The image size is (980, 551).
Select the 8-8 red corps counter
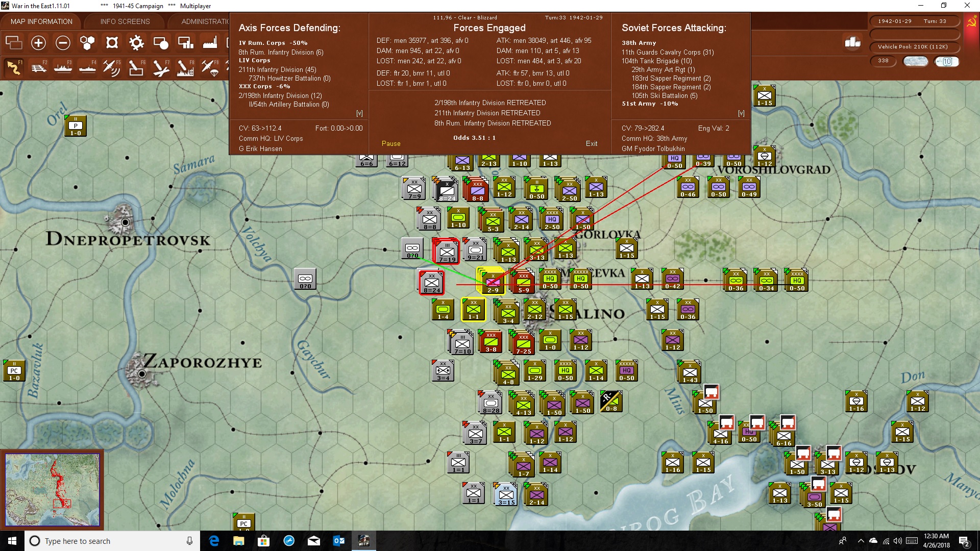click(477, 190)
